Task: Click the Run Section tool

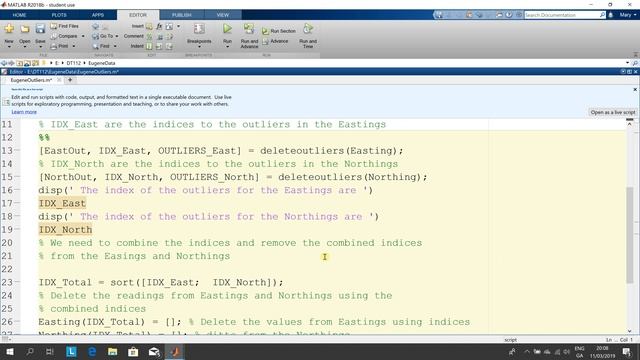Action: coord(279,31)
